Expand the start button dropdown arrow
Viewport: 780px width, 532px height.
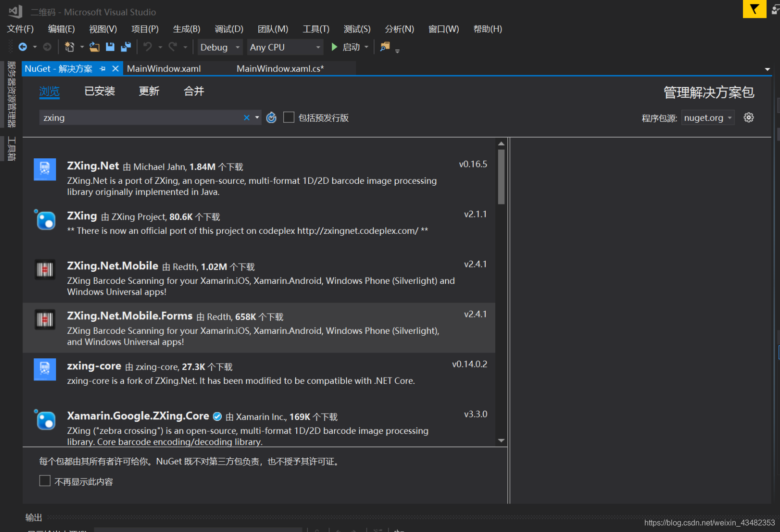(366, 47)
